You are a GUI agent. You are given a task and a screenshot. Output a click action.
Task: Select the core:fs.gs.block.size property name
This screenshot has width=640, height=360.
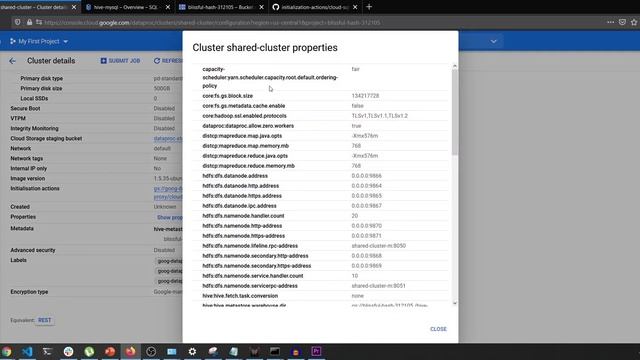tap(227, 96)
